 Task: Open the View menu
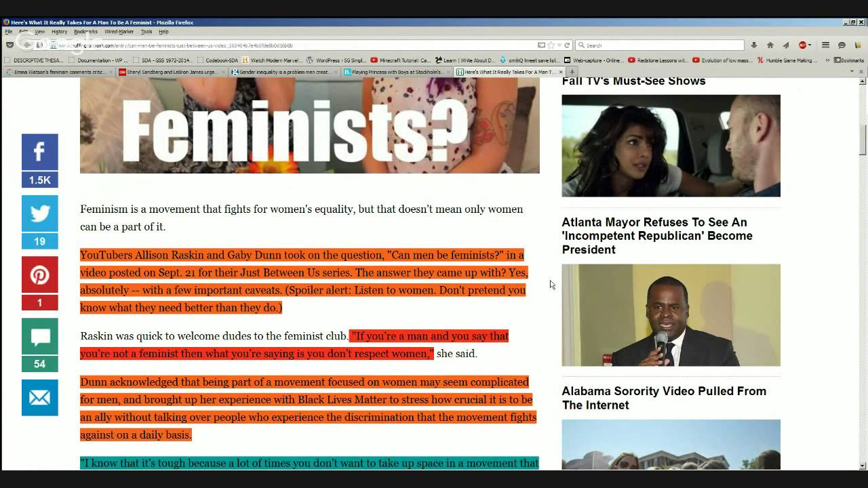[40, 32]
